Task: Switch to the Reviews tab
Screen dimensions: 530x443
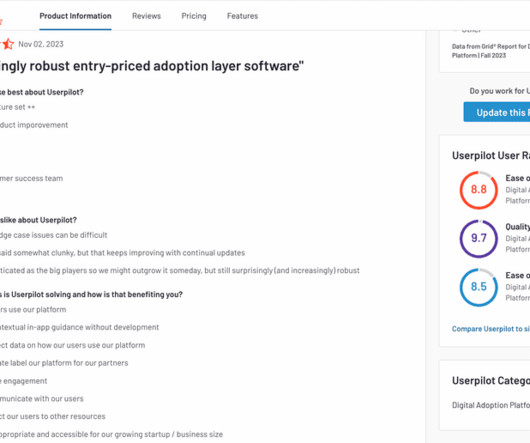Action: (146, 16)
